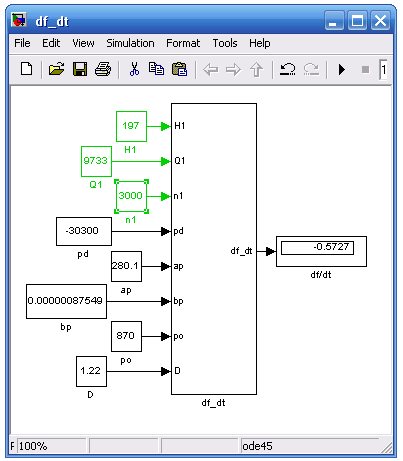Click the po input port label on subsystem
The height and width of the screenshot is (461, 403).
[x=178, y=336]
